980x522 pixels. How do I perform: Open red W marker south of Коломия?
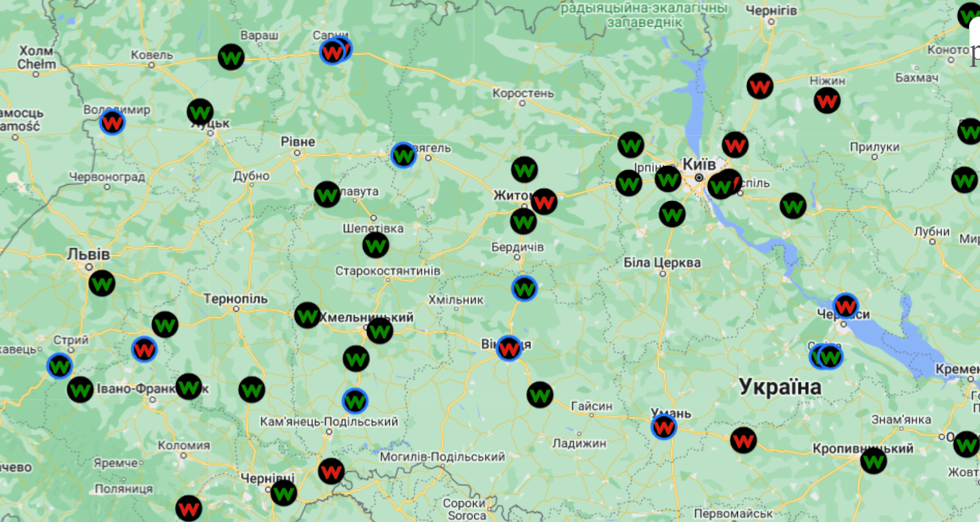[189, 509]
